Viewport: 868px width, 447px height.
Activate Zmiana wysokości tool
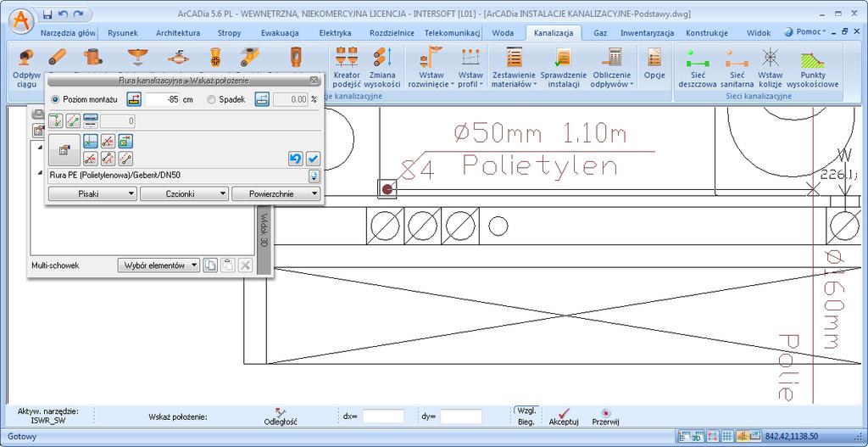pos(382,68)
